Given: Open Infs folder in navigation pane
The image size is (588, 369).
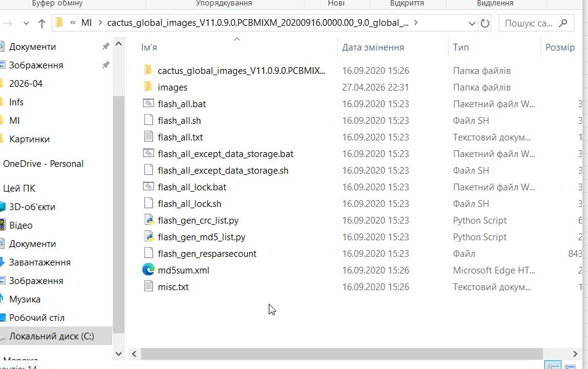Looking at the screenshot, I should click(x=16, y=102).
